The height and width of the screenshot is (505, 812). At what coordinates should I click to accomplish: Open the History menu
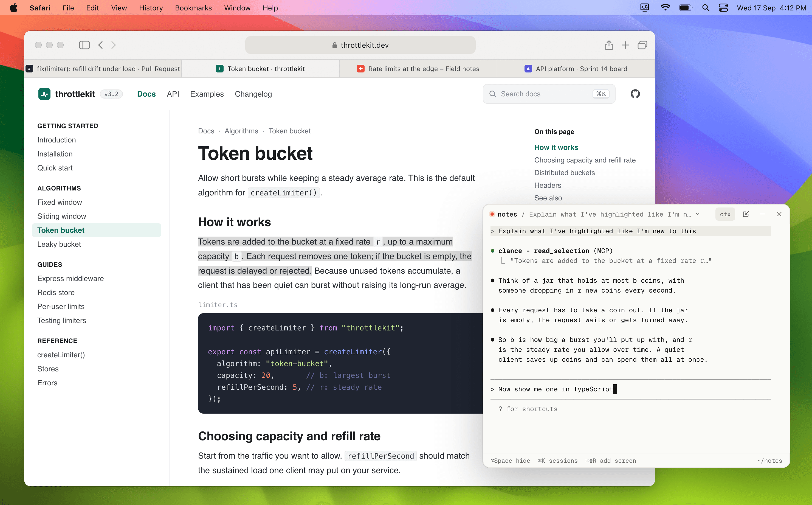151,8
